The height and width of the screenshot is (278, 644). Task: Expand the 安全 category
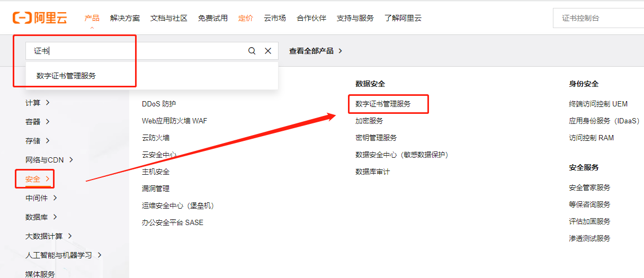click(x=38, y=179)
